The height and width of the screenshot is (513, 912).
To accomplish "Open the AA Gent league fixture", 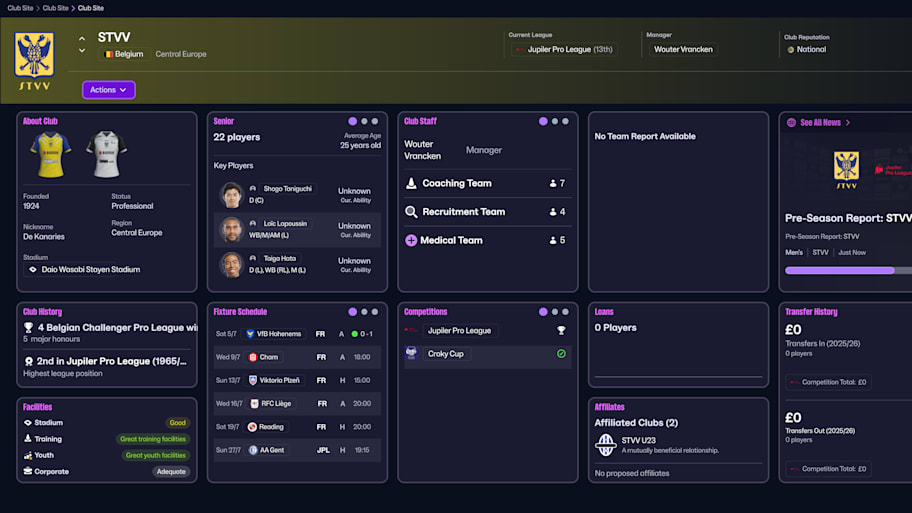I will pyautogui.click(x=297, y=450).
